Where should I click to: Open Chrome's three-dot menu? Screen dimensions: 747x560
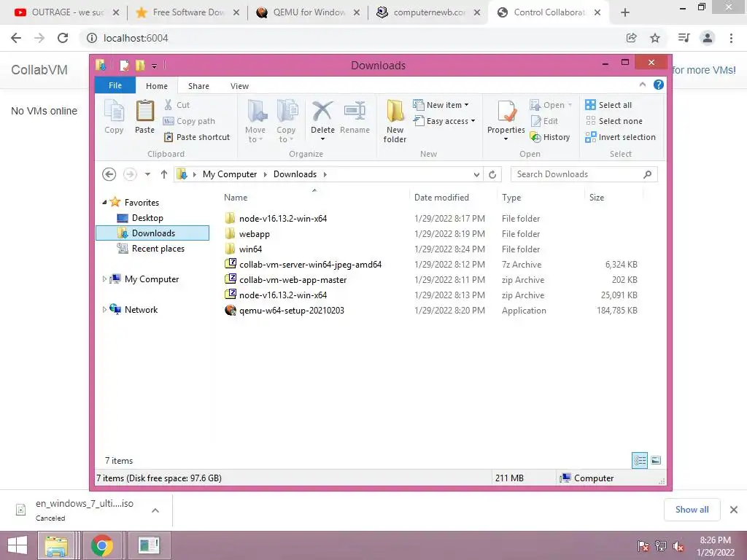[x=731, y=38]
